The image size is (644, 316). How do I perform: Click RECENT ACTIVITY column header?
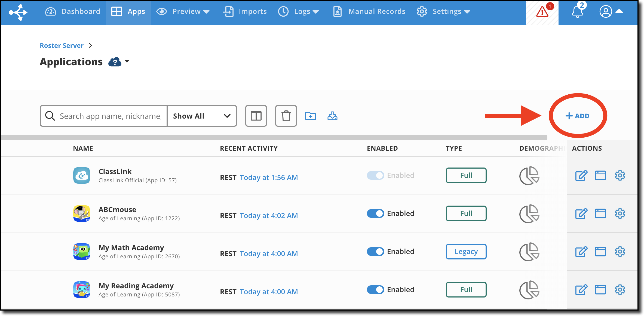click(249, 148)
